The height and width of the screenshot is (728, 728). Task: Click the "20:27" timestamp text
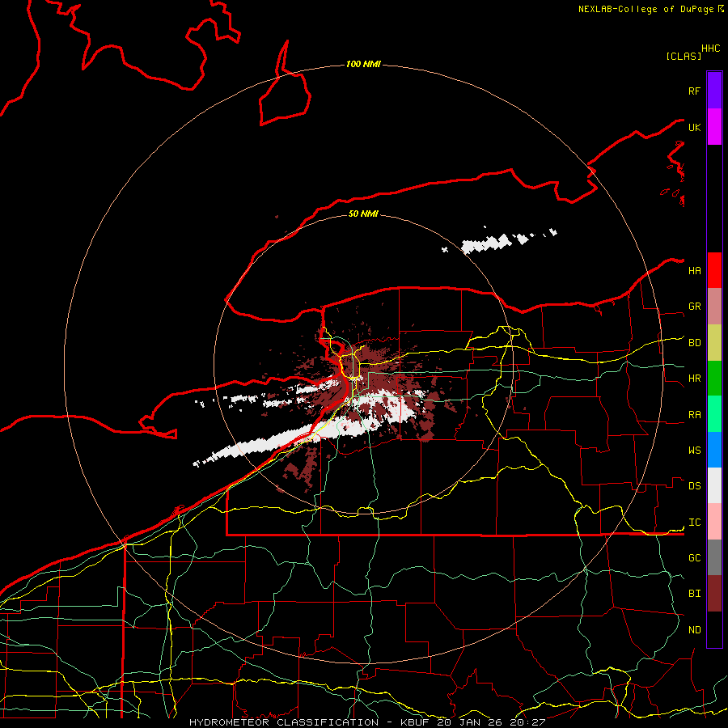click(x=527, y=722)
